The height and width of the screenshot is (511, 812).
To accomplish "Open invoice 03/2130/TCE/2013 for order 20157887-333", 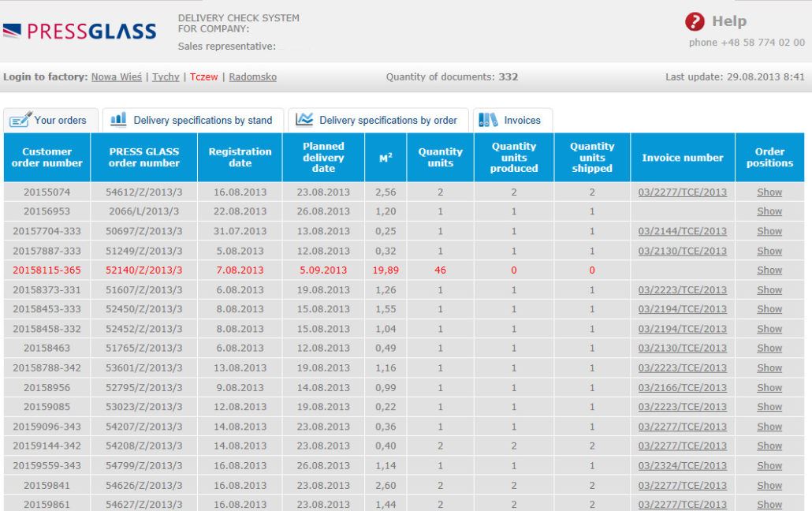I will pos(683,251).
